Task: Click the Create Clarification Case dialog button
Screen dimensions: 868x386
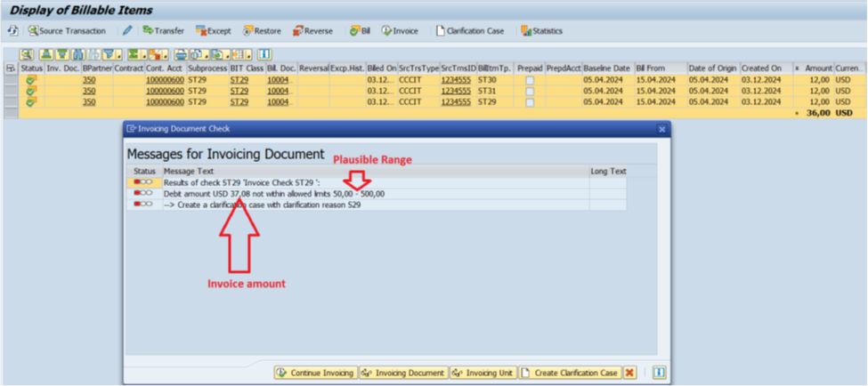Action: (570, 373)
